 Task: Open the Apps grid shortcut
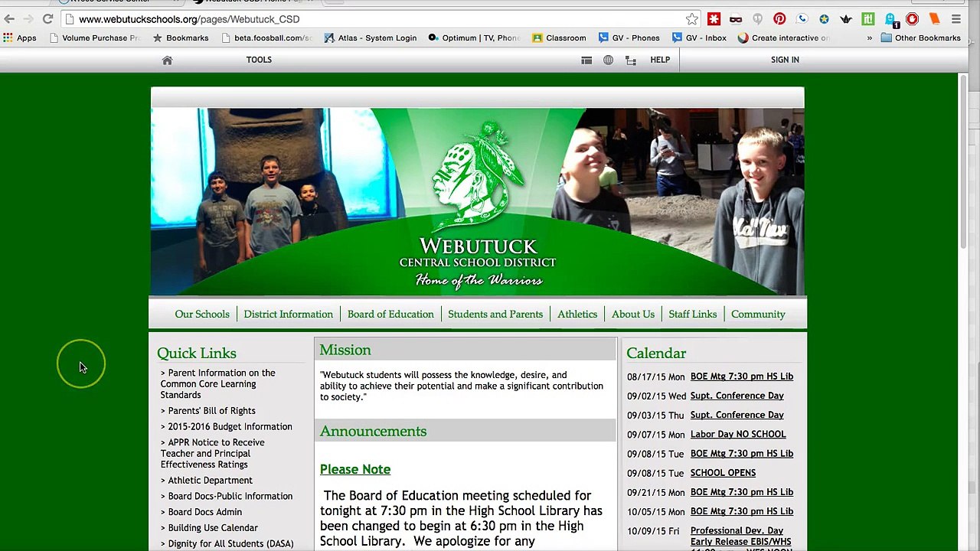pyautogui.click(x=20, y=37)
